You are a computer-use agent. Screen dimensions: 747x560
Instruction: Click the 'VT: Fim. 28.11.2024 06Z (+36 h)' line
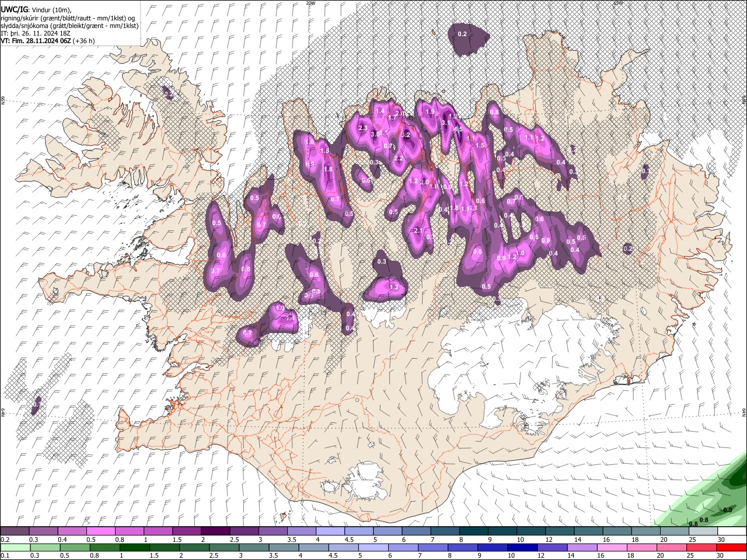pos(48,41)
